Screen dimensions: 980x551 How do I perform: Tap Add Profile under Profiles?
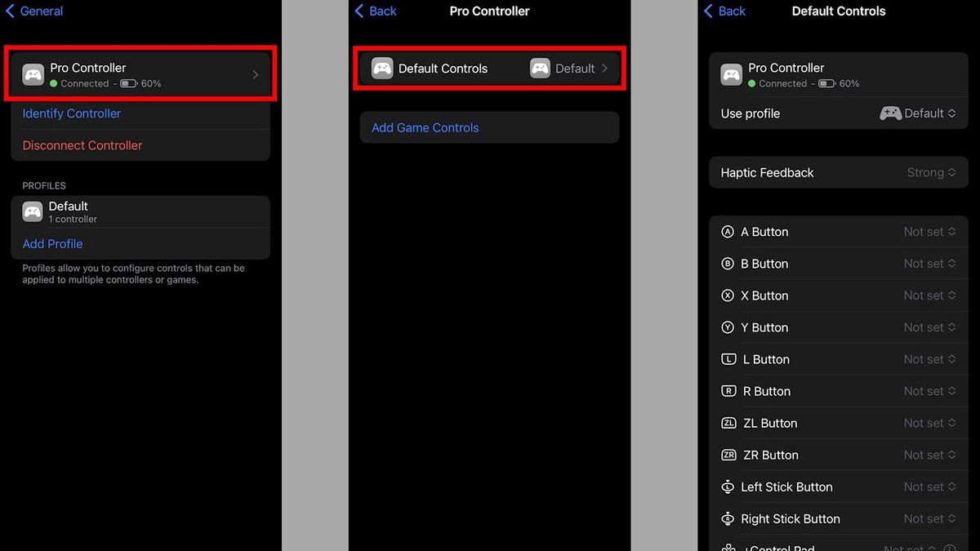point(52,243)
